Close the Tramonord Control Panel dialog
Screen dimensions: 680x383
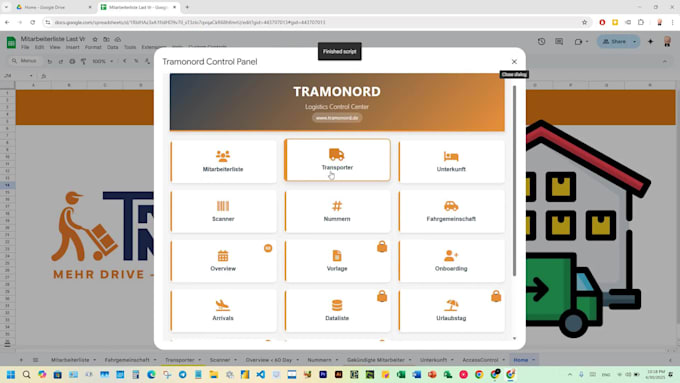514,62
